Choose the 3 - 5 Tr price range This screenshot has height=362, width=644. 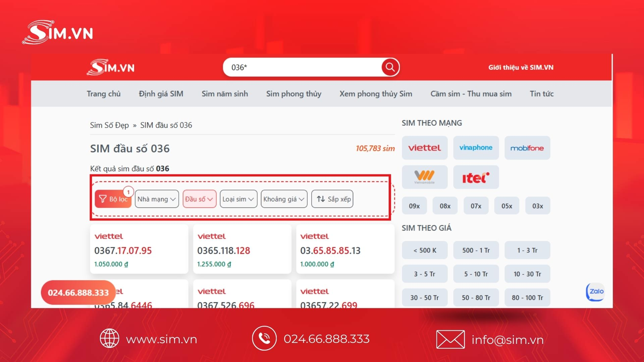[x=425, y=274]
